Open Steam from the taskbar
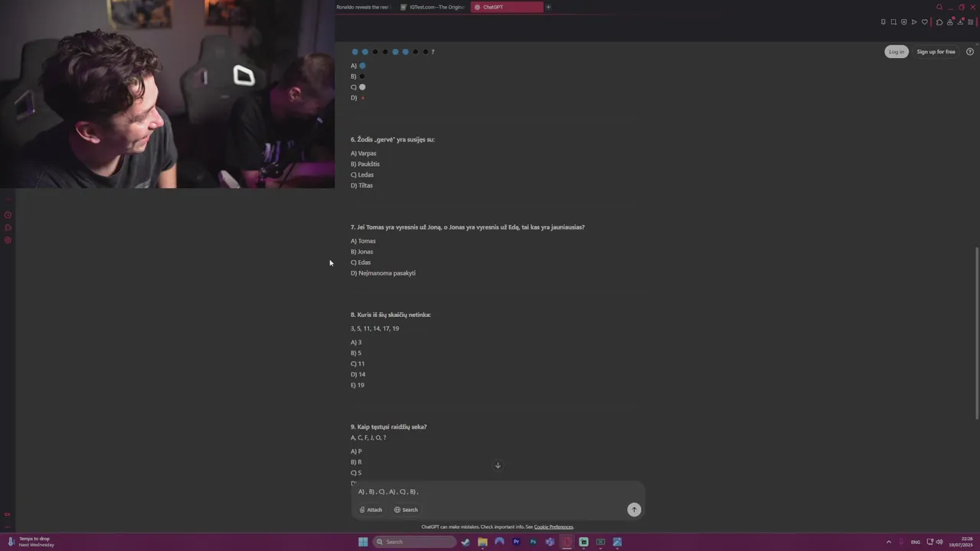The image size is (980, 551). coord(465,542)
